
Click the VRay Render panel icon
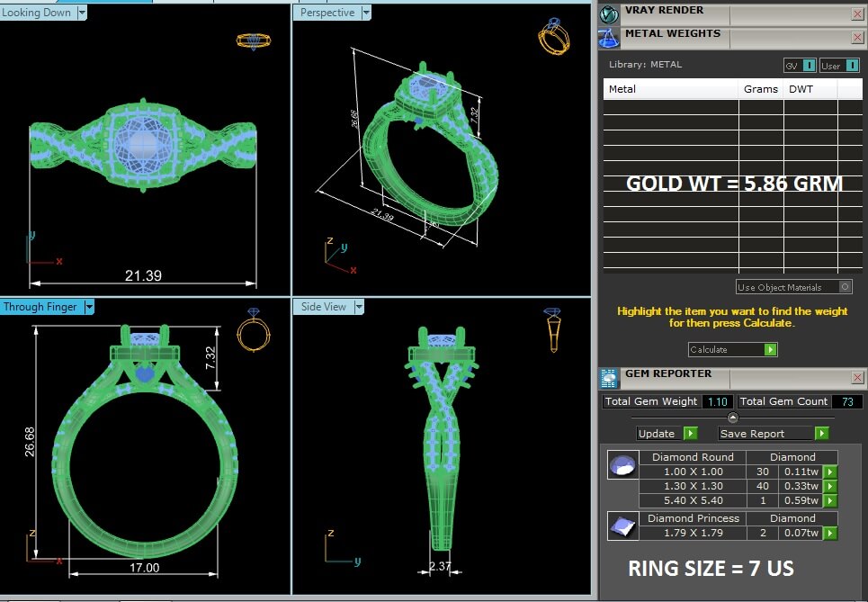coord(610,13)
